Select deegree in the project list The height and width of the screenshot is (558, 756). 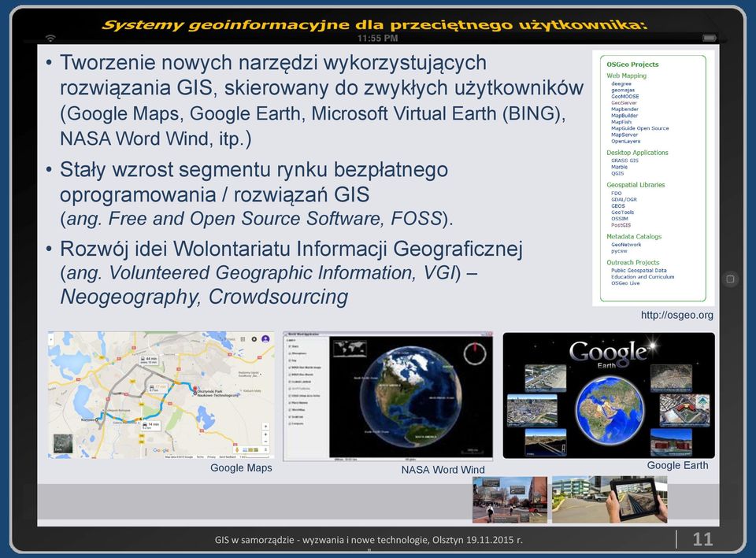tap(621, 84)
